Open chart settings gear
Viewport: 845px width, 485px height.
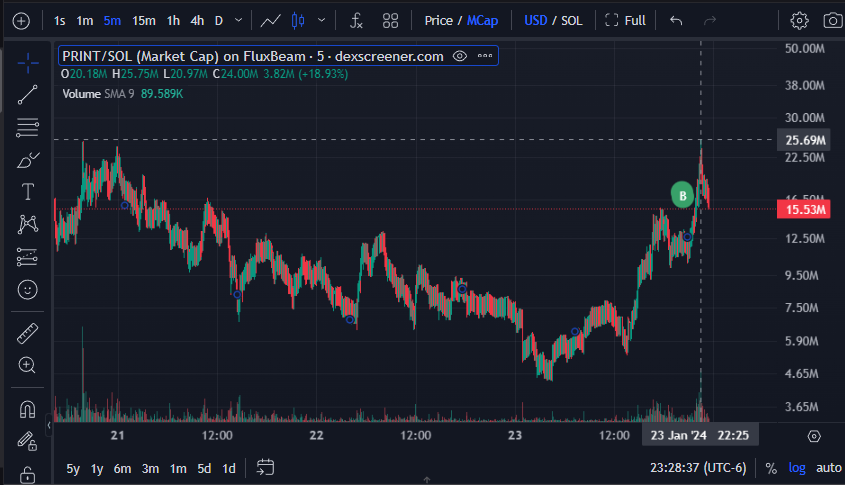click(799, 21)
